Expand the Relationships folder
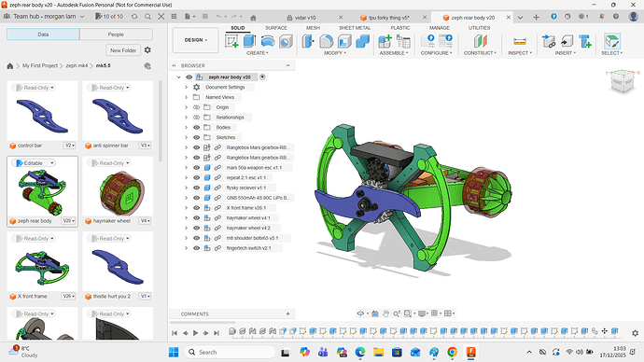 point(186,118)
